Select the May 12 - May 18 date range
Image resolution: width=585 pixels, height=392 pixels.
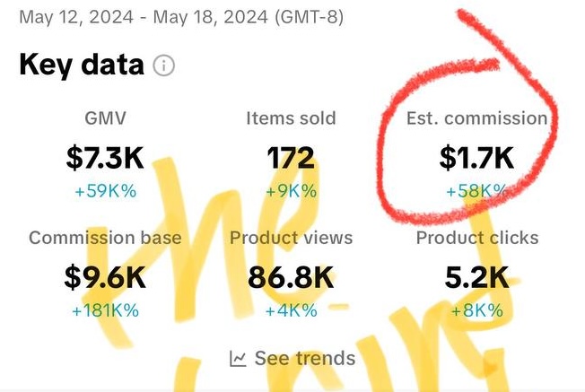click(x=181, y=16)
